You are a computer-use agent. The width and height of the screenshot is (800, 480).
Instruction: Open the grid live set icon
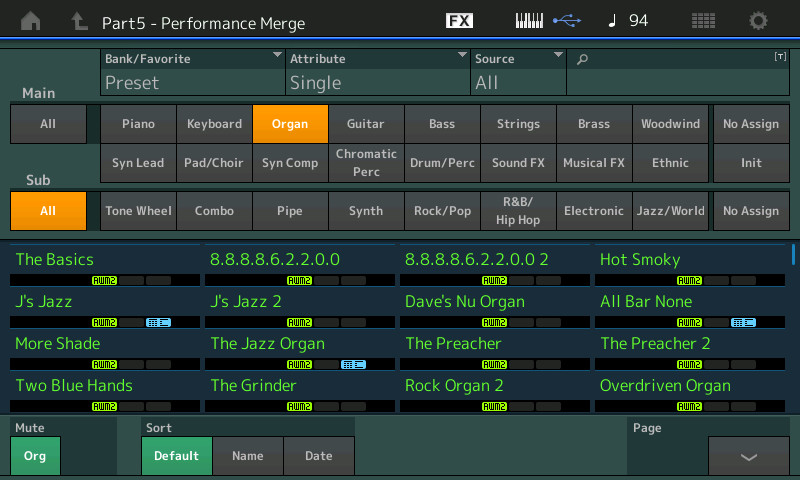(x=703, y=21)
